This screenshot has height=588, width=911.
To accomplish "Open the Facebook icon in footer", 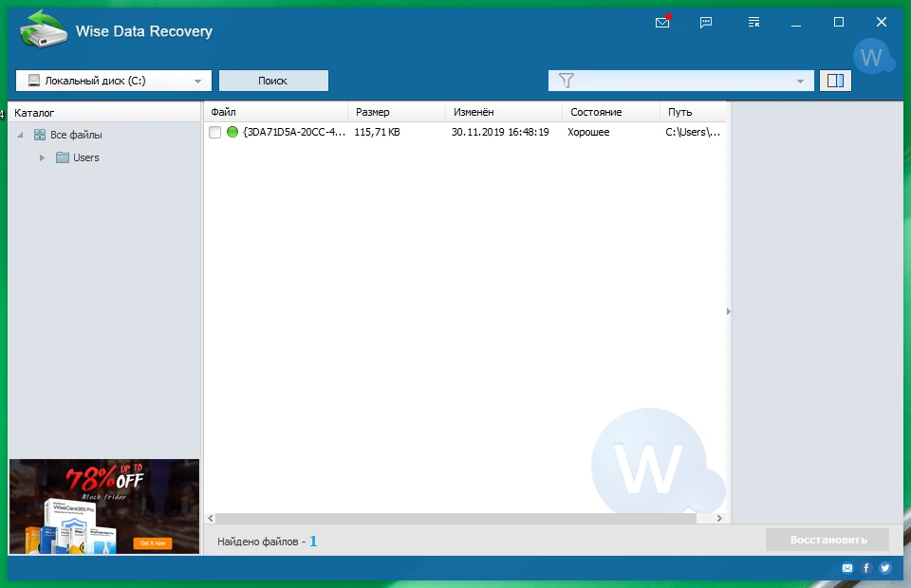I will pos(866,568).
